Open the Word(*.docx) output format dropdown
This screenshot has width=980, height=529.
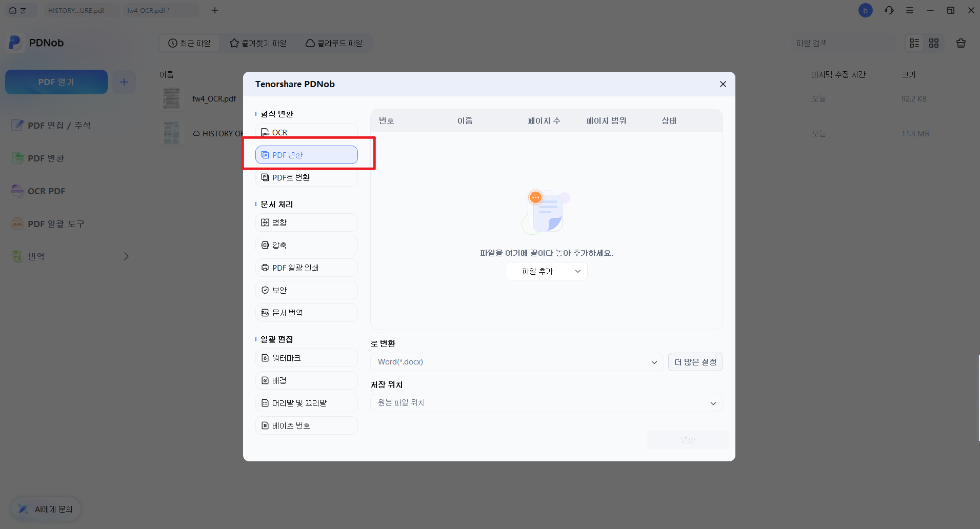pos(517,362)
